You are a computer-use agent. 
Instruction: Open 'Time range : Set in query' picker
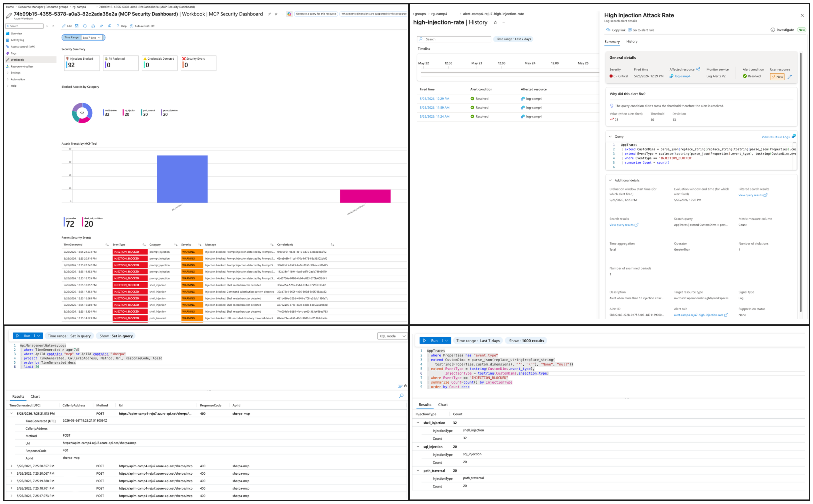[69, 336]
